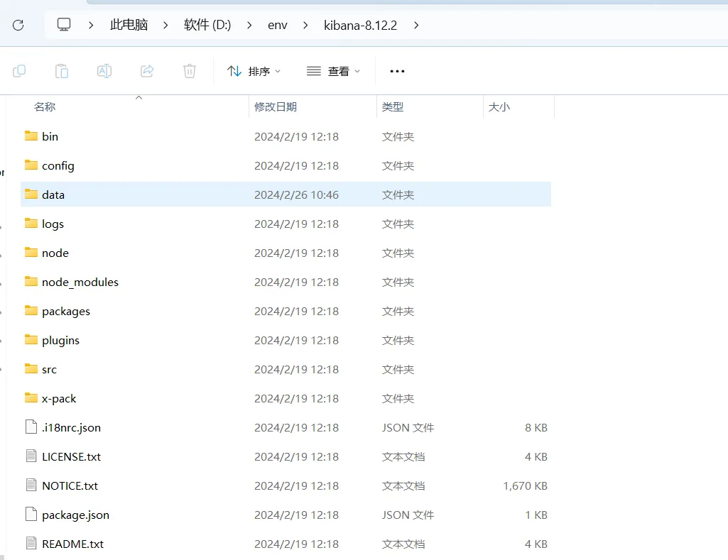728x560 pixels.
Task: Go to env in breadcrumb
Action: click(278, 25)
